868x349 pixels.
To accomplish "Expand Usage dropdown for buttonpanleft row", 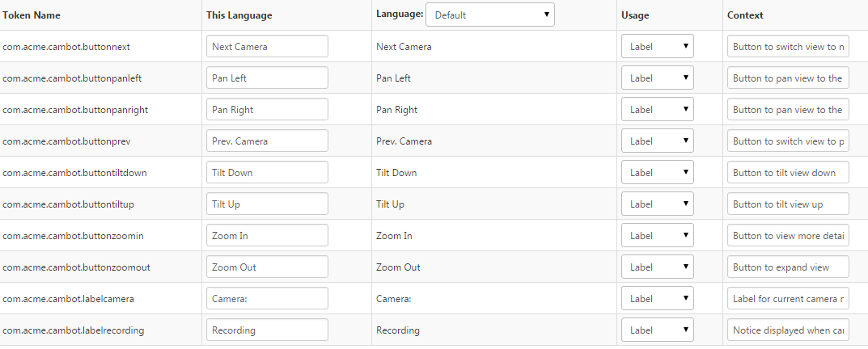I will coord(657,78).
